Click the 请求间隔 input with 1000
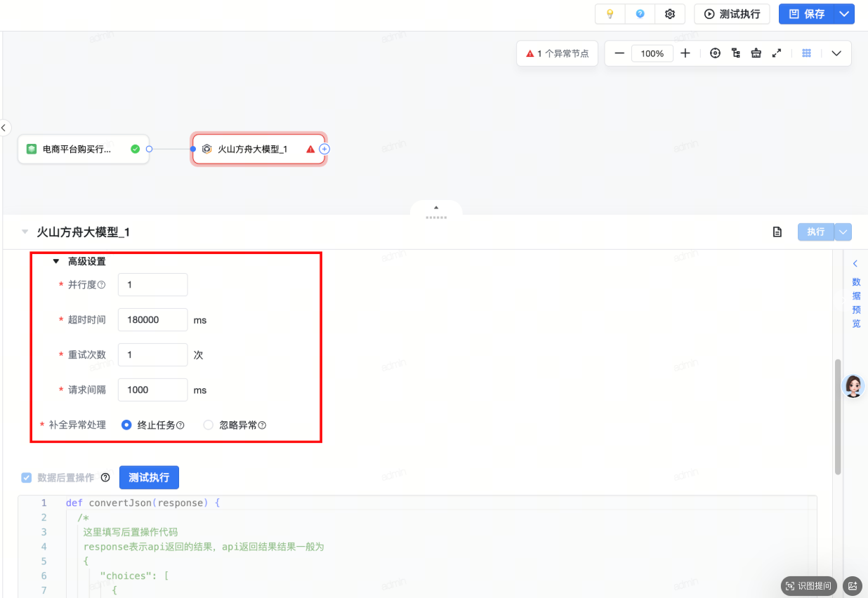Screen dimensions: 868x598 (152, 390)
